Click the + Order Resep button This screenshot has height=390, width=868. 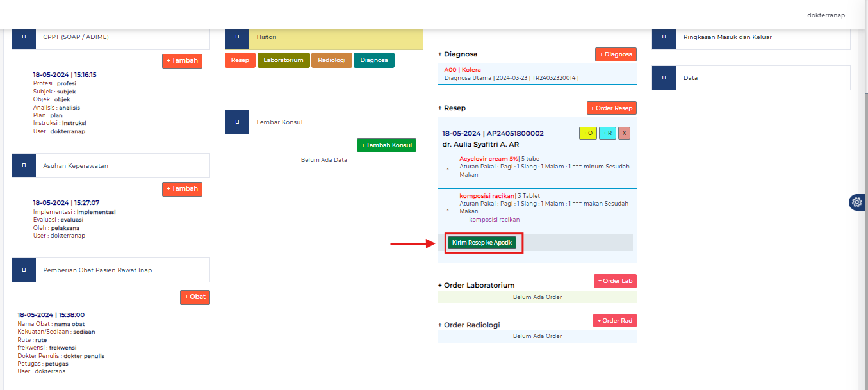click(611, 108)
